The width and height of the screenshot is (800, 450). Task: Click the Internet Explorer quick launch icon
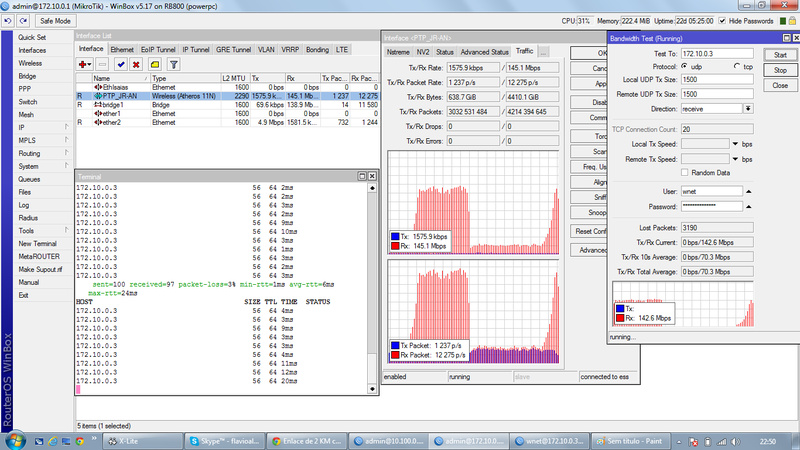coord(53,441)
